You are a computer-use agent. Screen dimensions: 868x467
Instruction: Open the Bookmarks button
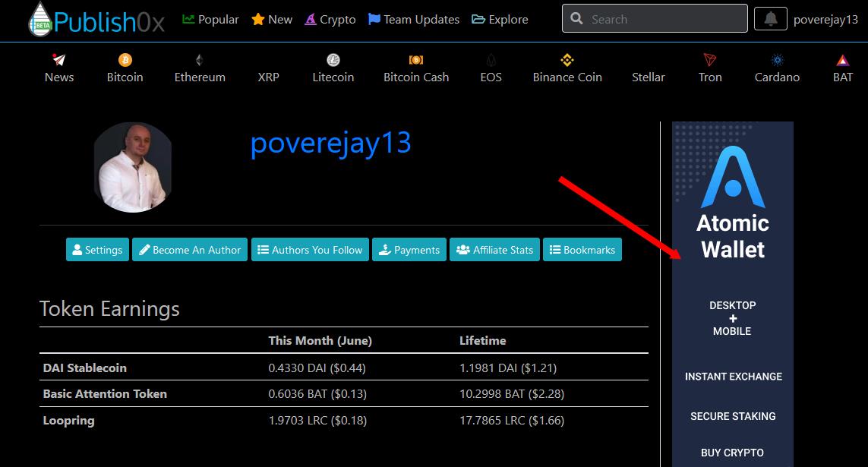tap(582, 250)
